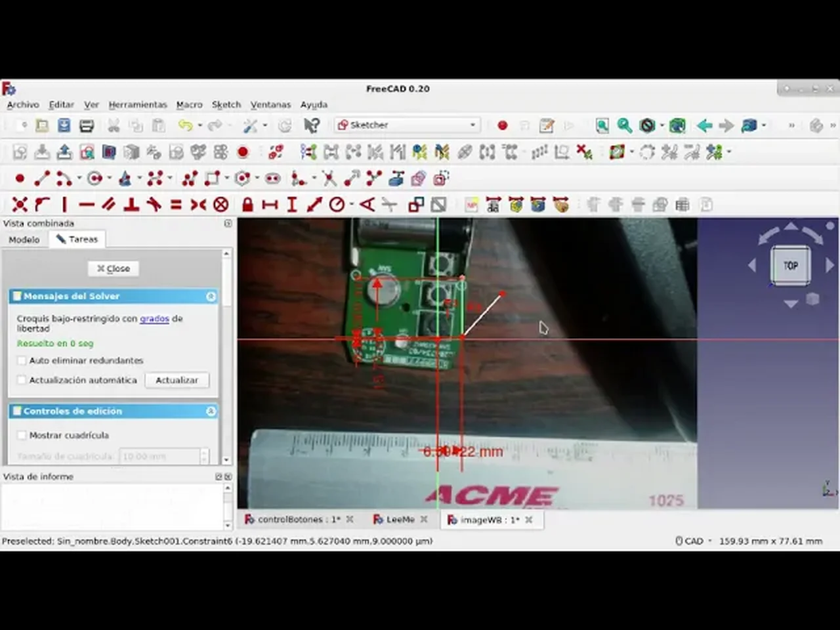Switch to the Modelo tab
This screenshot has width=840, height=630.
coord(24,240)
